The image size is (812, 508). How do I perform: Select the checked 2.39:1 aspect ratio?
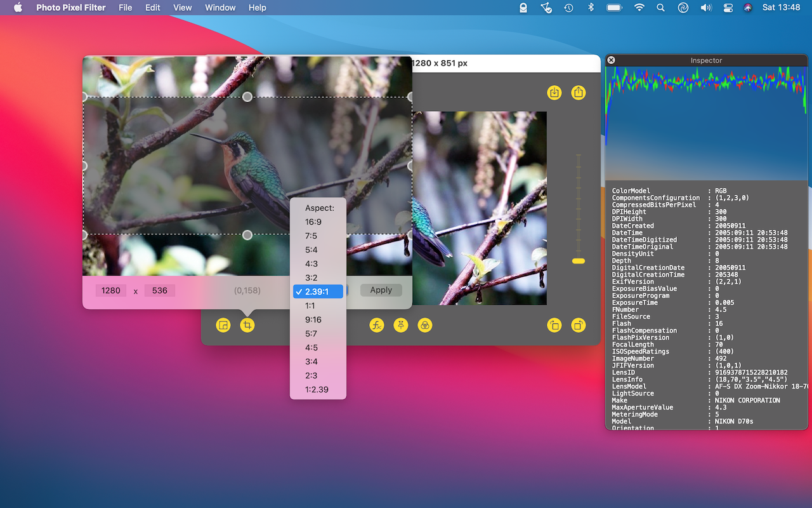(x=318, y=291)
